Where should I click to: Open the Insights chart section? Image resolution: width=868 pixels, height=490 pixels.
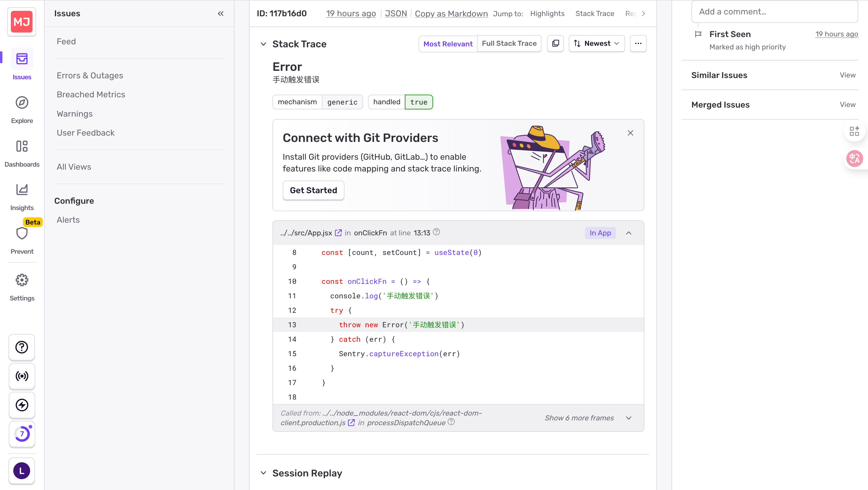pyautogui.click(x=22, y=197)
